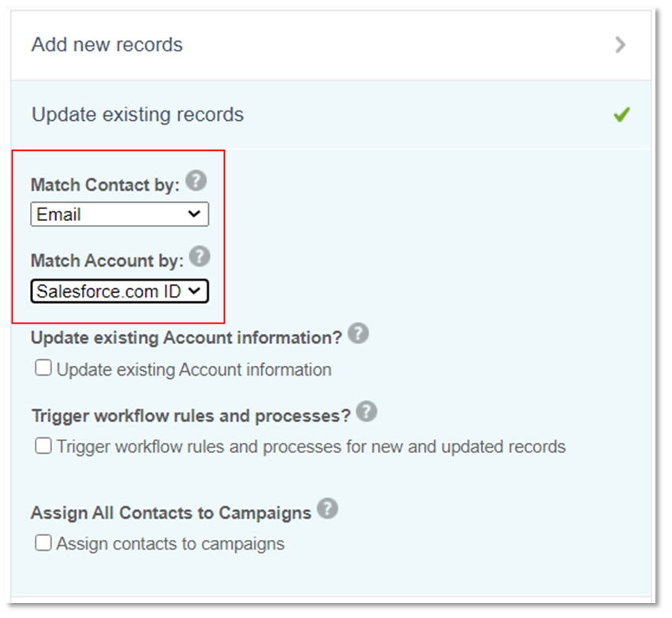Enable Update existing Account information checkbox
This screenshot has height=618, width=672.
pos(43,368)
